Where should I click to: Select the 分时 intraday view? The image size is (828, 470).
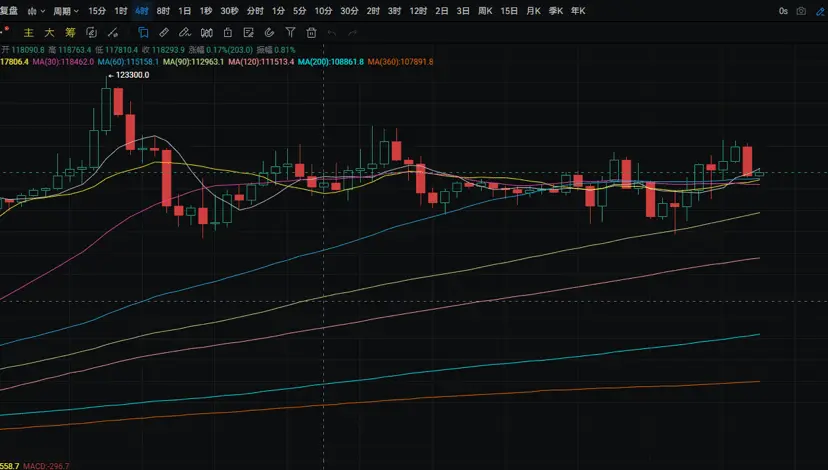coord(255,11)
